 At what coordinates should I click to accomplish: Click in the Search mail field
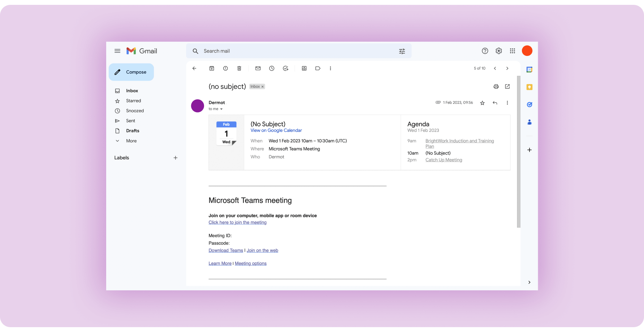[x=298, y=51]
